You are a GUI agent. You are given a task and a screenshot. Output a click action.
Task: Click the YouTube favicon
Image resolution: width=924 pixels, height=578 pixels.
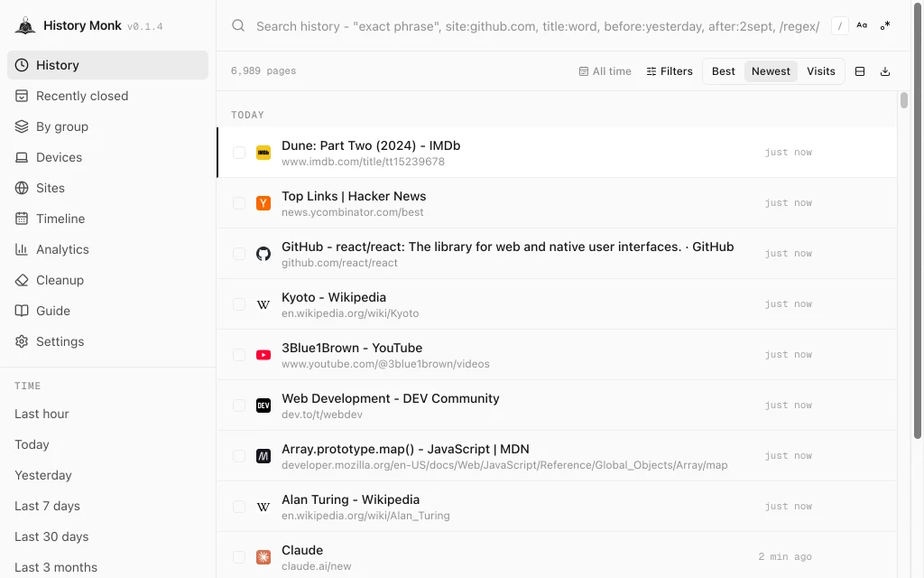coord(263,355)
